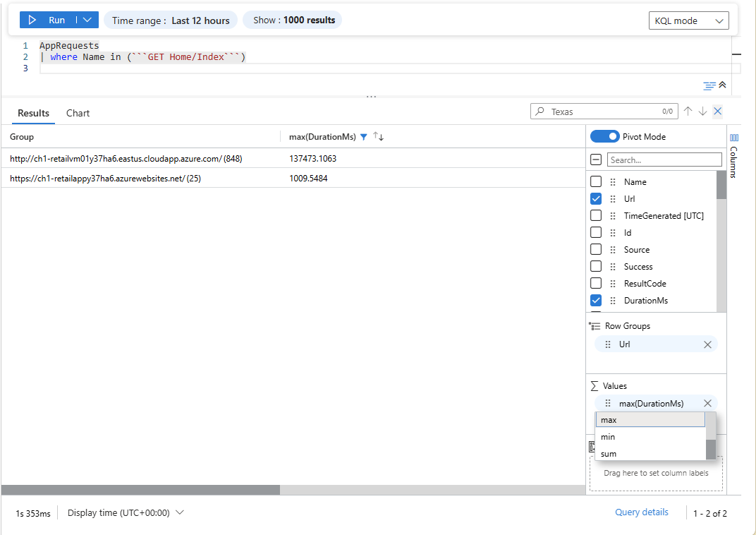Switch to the Chart tab
756x535 pixels.
78,113
